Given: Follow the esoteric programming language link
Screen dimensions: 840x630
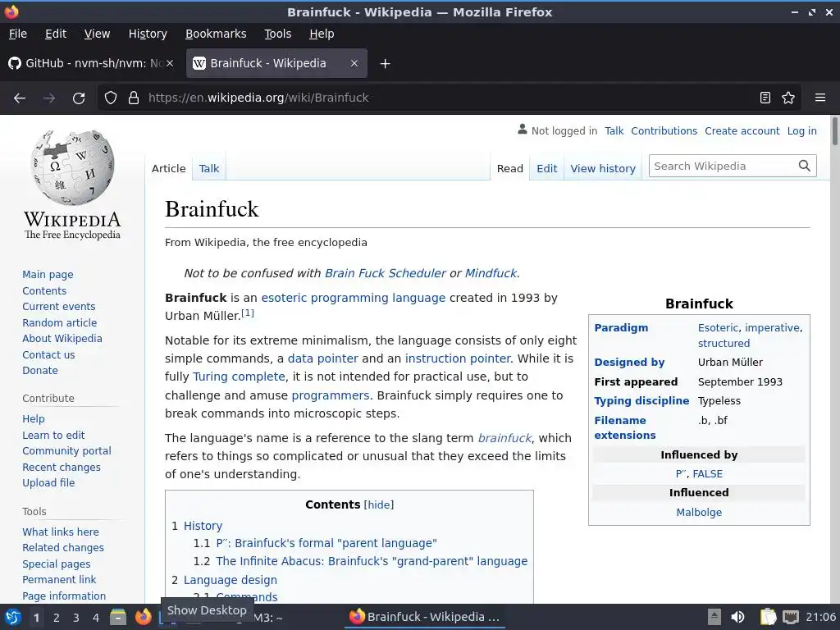Looking at the screenshot, I should tap(353, 298).
